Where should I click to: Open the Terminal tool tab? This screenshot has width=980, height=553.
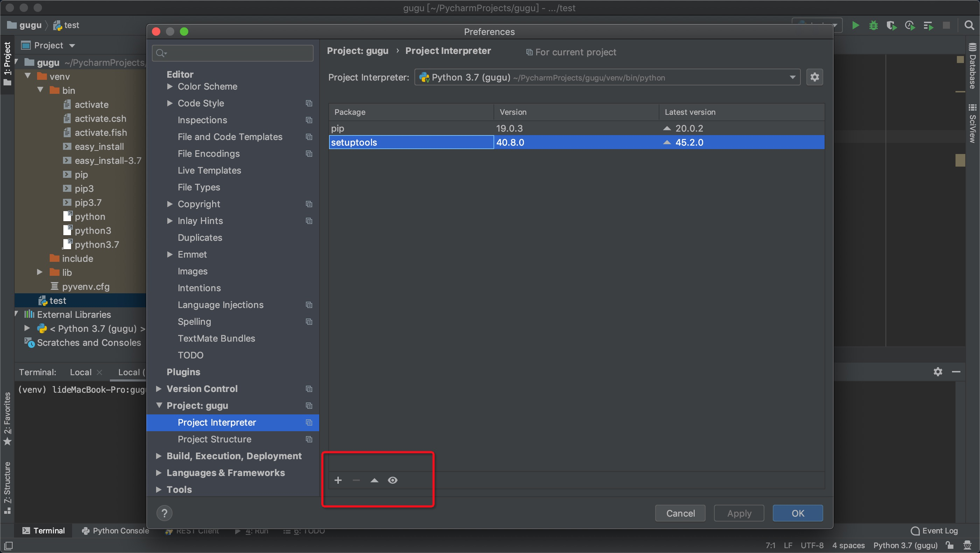click(x=43, y=531)
